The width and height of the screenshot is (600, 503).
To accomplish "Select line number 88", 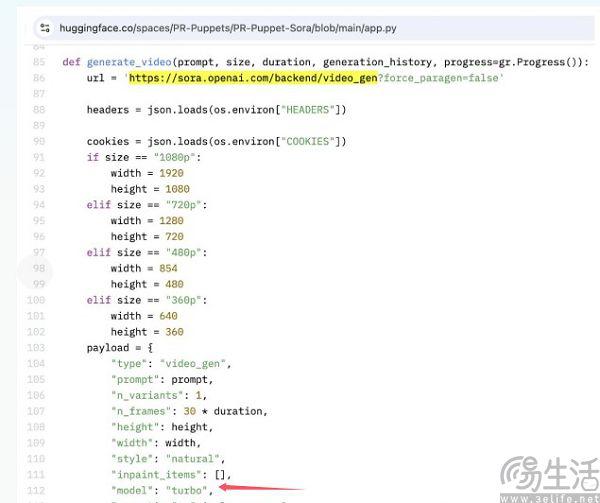I will click(39, 110).
